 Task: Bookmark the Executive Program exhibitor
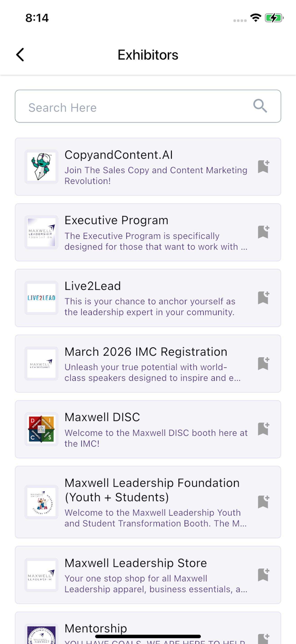tap(263, 232)
